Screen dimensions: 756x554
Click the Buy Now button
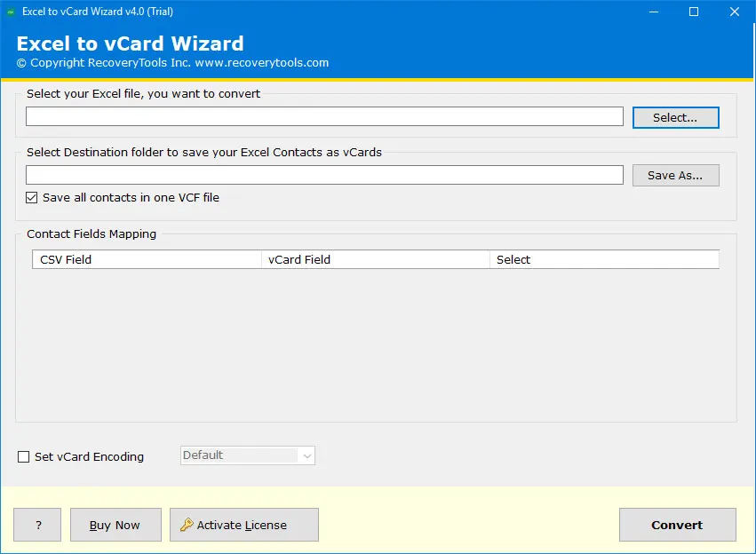click(x=115, y=525)
